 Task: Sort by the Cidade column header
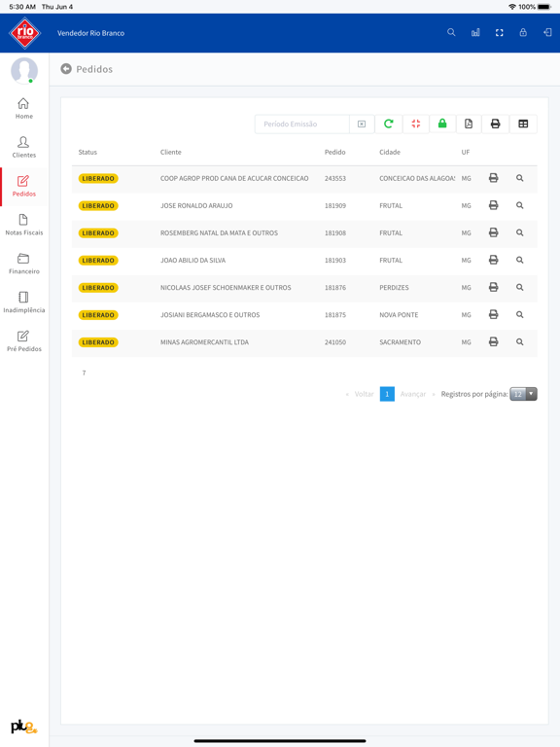(390, 152)
